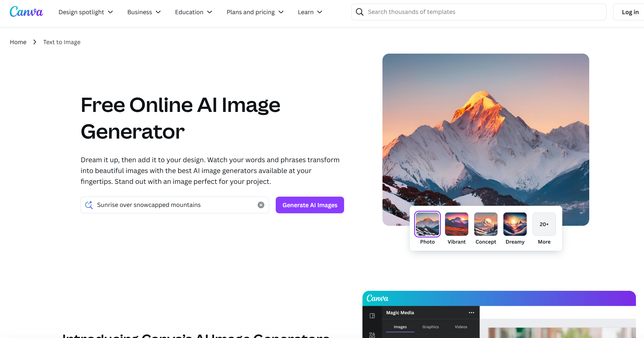The width and height of the screenshot is (644, 338).
Task: Click the Log in button
Action: click(630, 12)
